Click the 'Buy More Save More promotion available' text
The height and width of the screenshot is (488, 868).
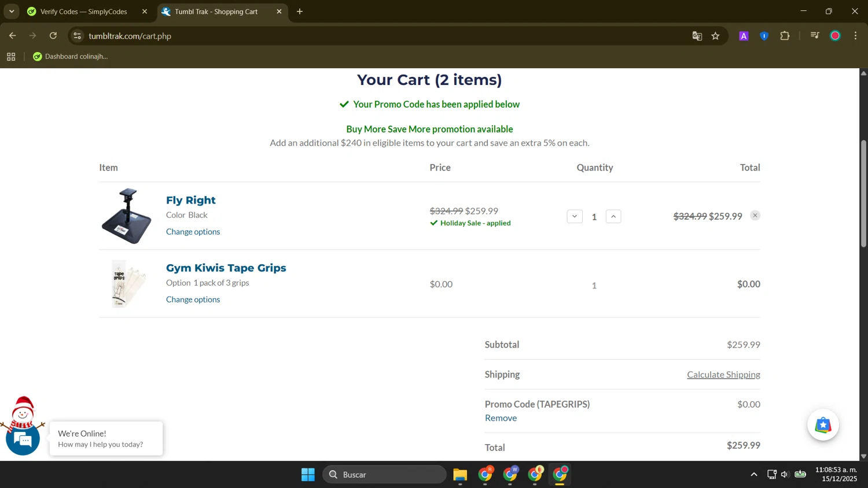(429, 129)
